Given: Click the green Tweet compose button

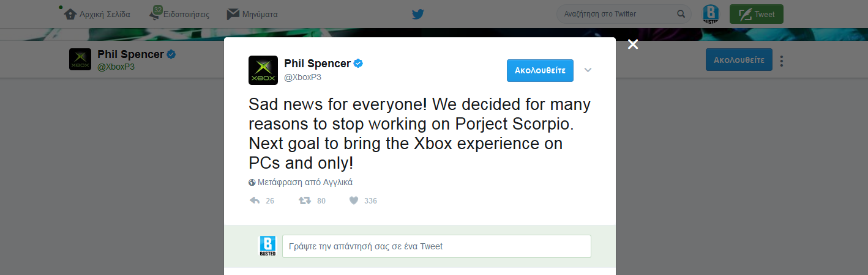Looking at the screenshot, I should (x=756, y=14).
